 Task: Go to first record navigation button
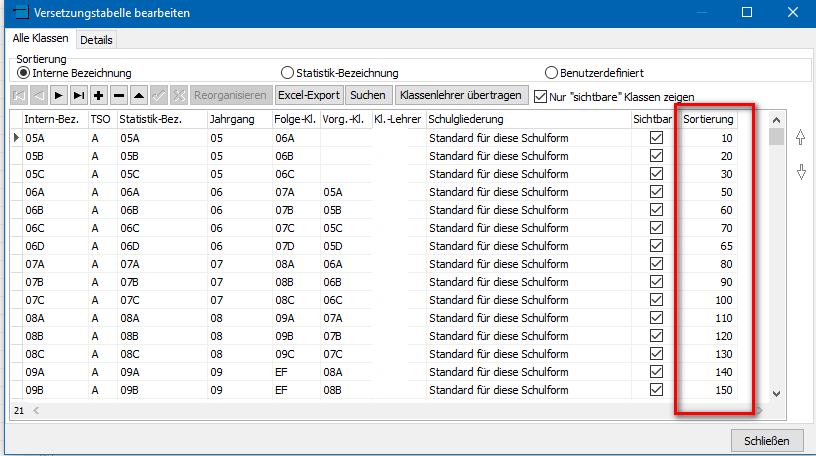(19, 95)
